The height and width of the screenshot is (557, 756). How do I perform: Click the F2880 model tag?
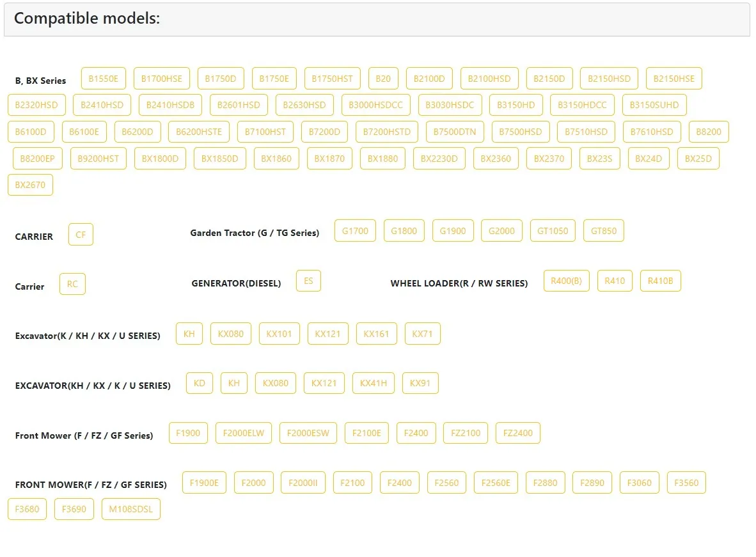point(545,483)
